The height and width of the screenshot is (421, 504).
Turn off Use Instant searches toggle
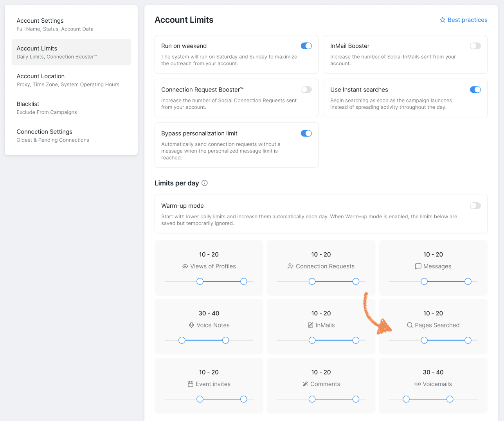(475, 90)
